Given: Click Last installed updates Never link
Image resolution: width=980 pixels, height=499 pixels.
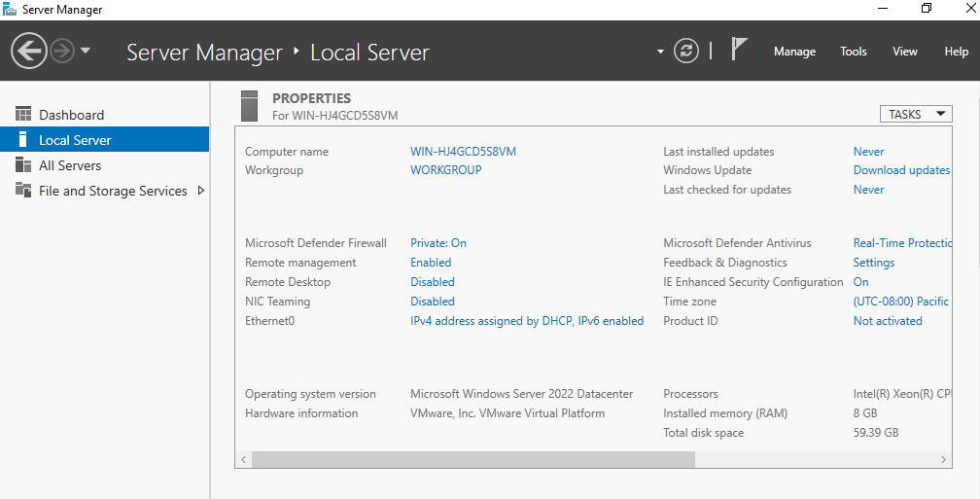Looking at the screenshot, I should 869,152.
